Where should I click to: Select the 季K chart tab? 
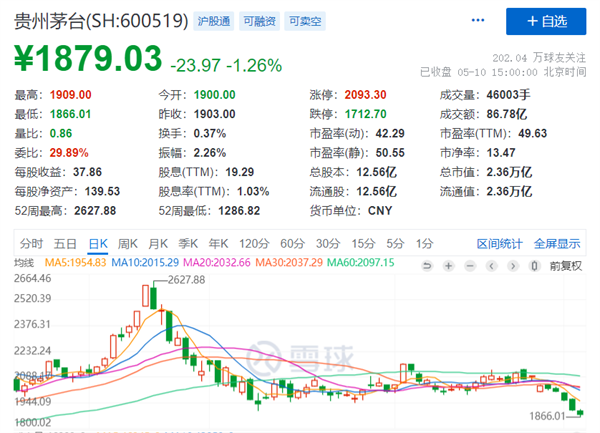pyautogui.click(x=188, y=244)
